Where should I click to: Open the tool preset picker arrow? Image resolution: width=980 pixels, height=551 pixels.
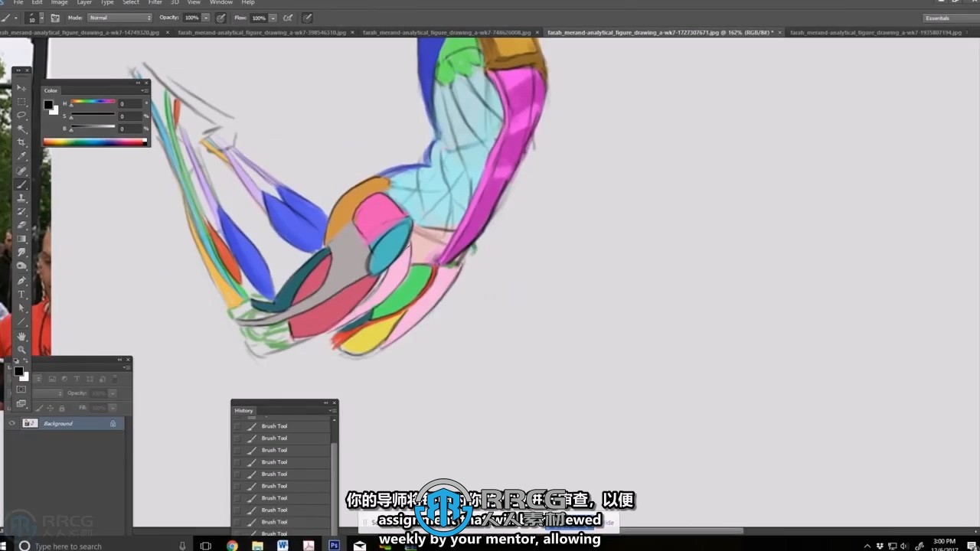point(16,18)
